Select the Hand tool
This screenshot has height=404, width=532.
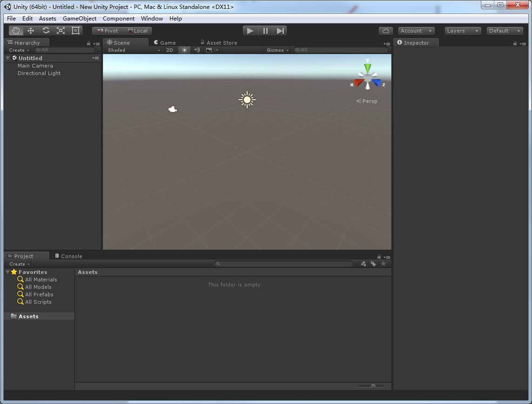[16, 31]
